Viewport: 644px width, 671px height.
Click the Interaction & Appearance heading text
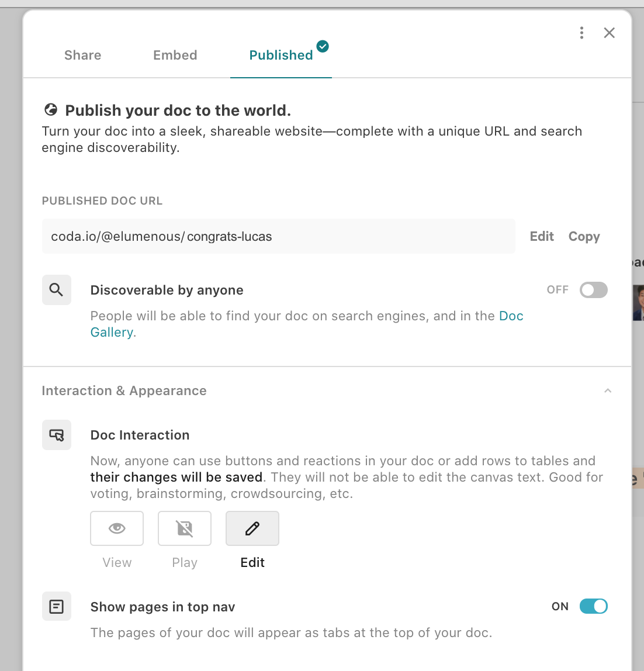[x=124, y=390]
